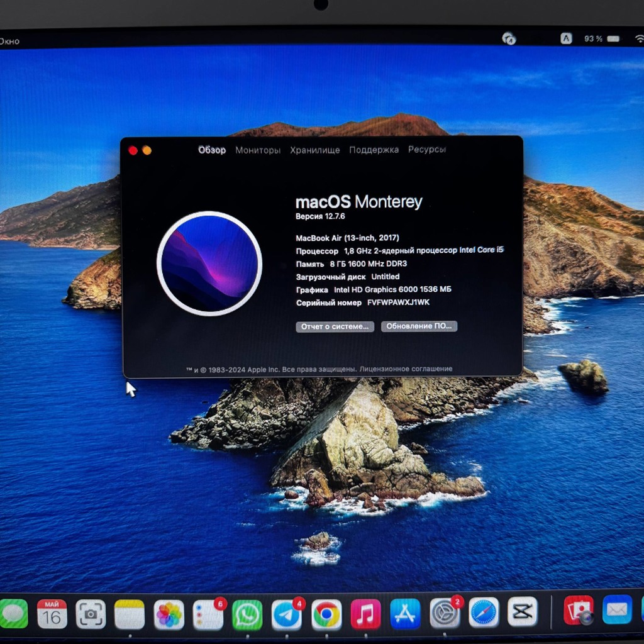The width and height of the screenshot is (644, 644).
Task: Open the Photos app in the Dock
Action: click(169, 615)
